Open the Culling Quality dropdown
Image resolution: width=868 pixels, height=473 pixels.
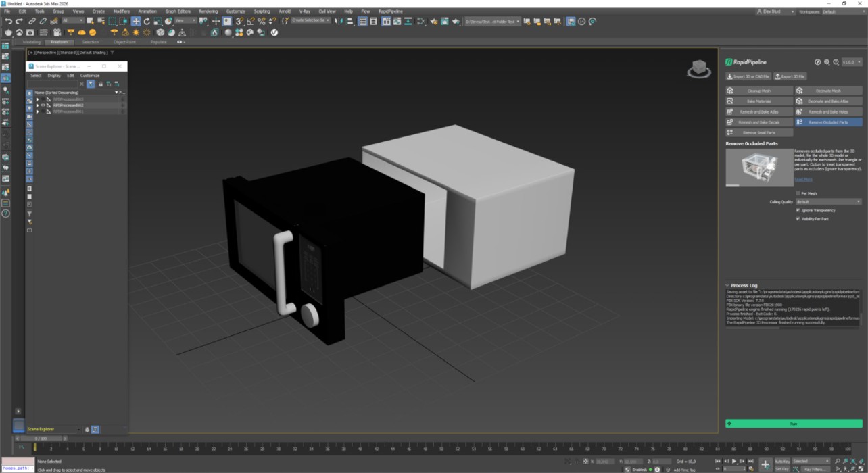coord(829,201)
